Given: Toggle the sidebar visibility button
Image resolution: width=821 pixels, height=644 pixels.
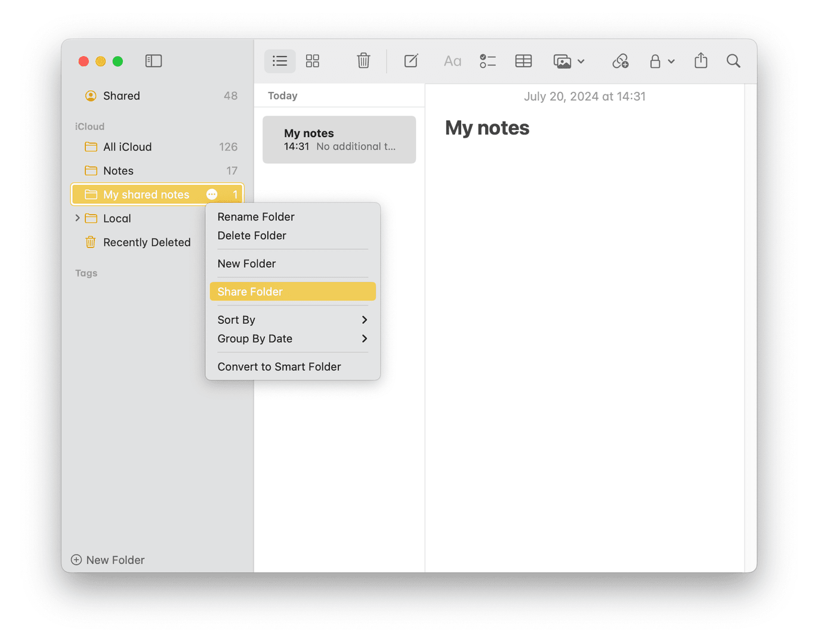Looking at the screenshot, I should (x=153, y=61).
